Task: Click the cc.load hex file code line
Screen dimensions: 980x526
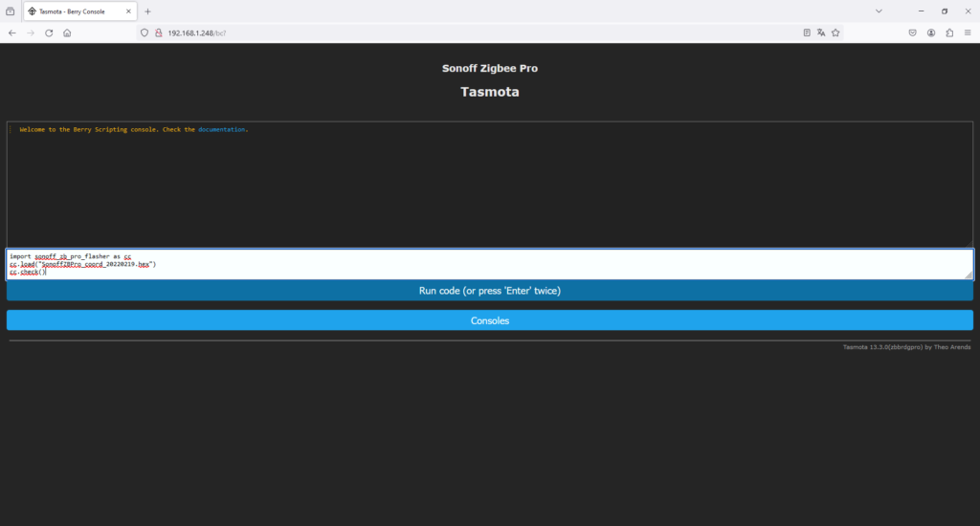Action: [83, 264]
